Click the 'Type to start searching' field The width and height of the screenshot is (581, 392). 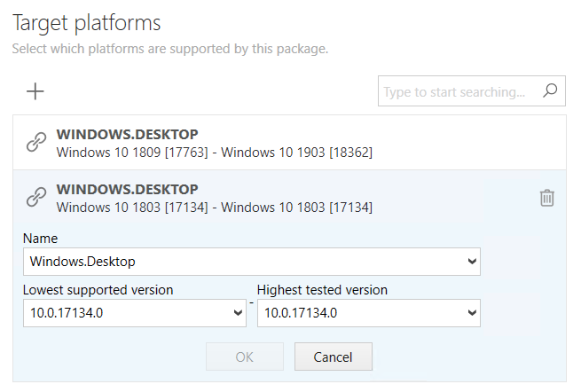click(x=471, y=91)
